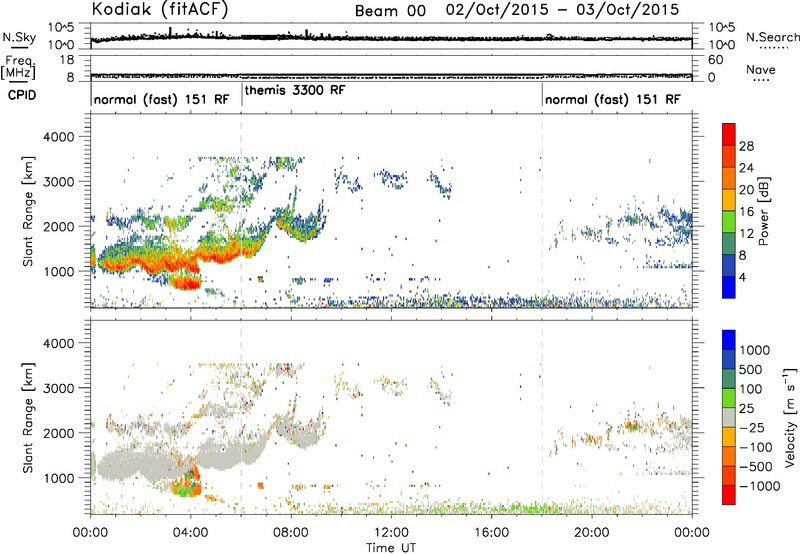The height and width of the screenshot is (554, 800).
Task: Click the "CPID" row label
Action: tap(22, 95)
